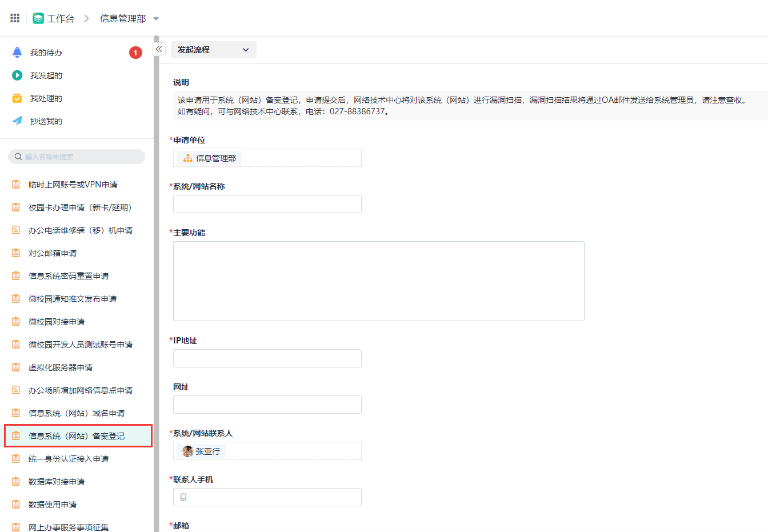Select 虚拟化服务器申请 in the list
This screenshot has height=532, width=768.
click(61, 367)
